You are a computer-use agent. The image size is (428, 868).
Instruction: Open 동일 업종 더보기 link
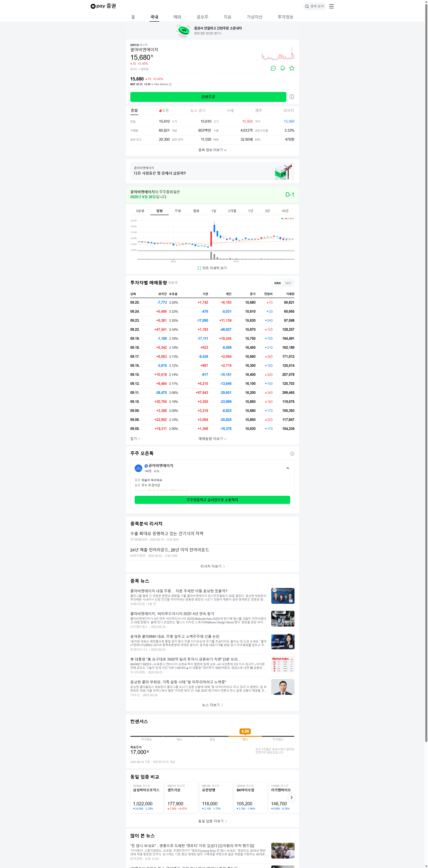click(x=212, y=821)
